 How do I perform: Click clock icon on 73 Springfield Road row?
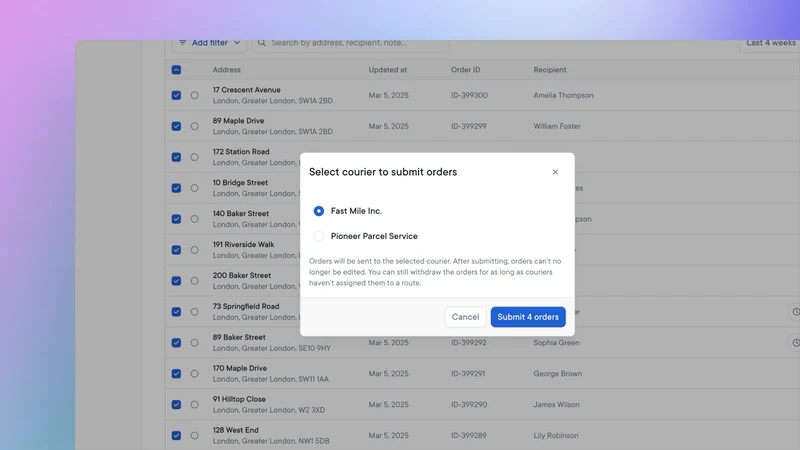click(795, 312)
